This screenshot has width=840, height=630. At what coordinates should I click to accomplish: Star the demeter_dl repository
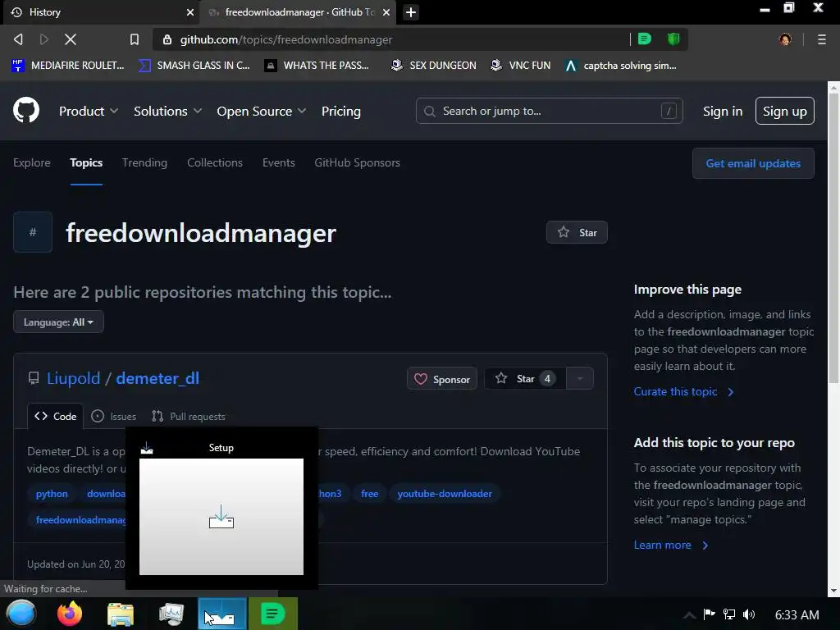525,378
